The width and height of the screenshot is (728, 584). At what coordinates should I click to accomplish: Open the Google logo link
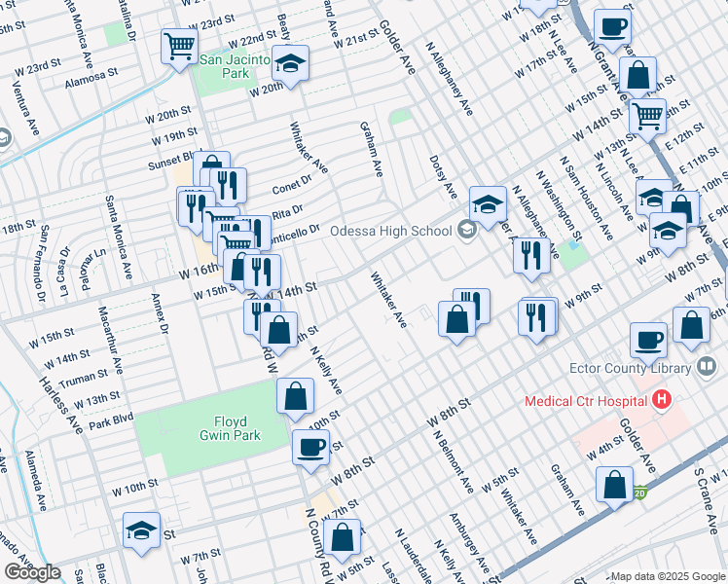tap(32, 573)
